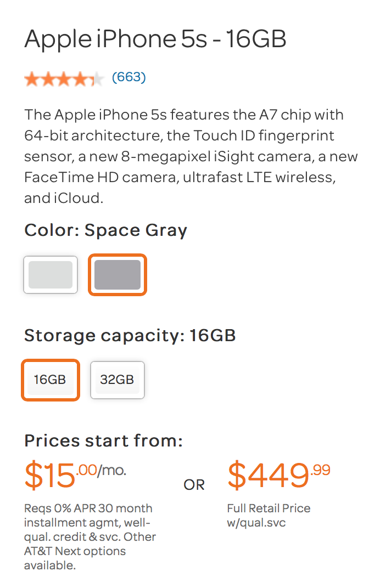Open the (663) reviews link
The width and height of the screenshot is (369, 588).
128,77
